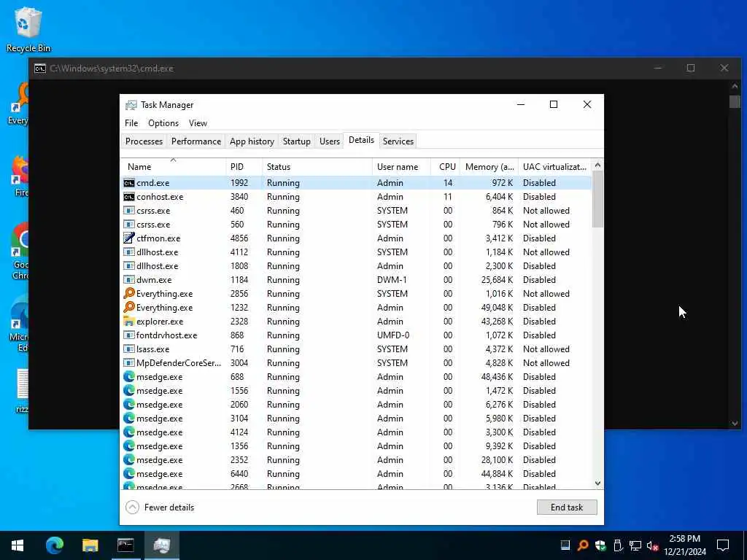The height and width of the screenshot is (560, 747).
Task: Click the Everything.exe icon with PID 2856
Action: click(128, 293)
